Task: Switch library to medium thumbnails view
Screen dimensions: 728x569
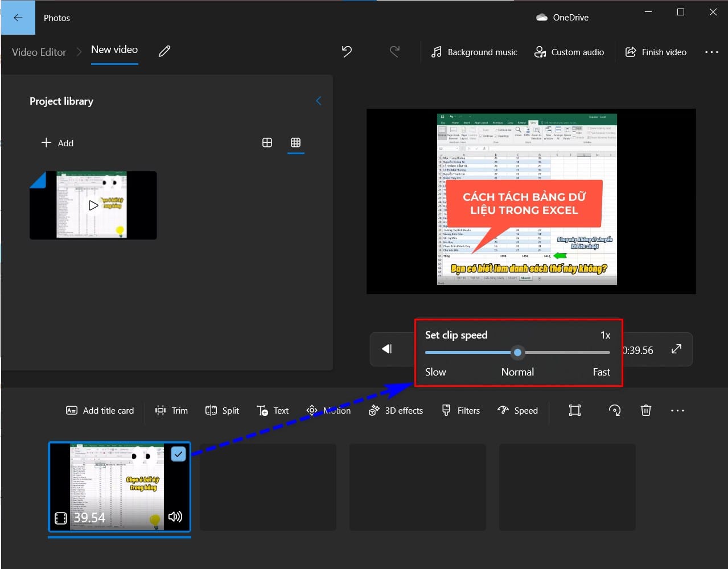Action: [267, 143]
